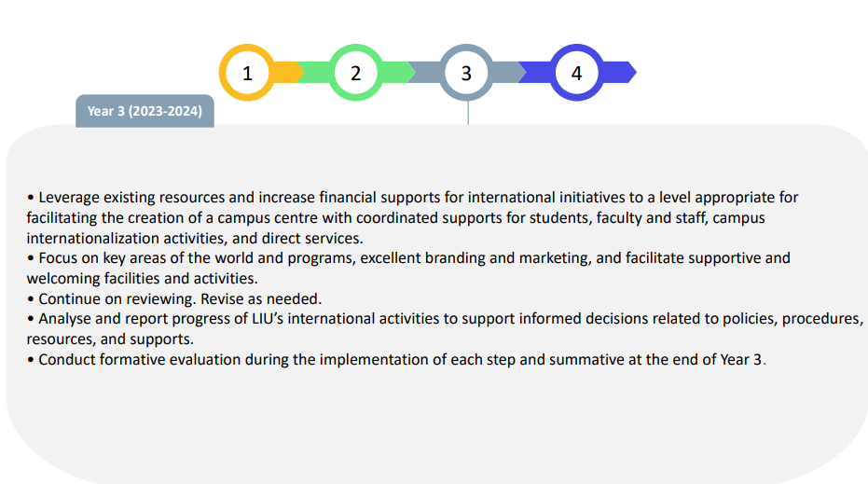Click the Analyse and report progress bullet
Screen dimensions: 868x484
[445, 329]
